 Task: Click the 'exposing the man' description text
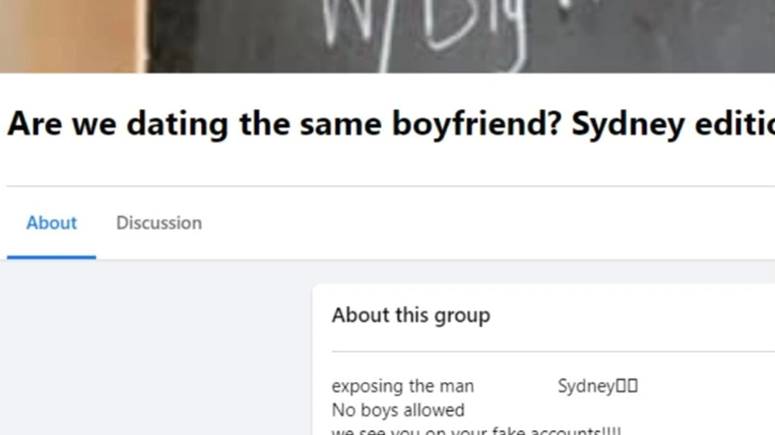pyautogui.click(x=402, y=386)
